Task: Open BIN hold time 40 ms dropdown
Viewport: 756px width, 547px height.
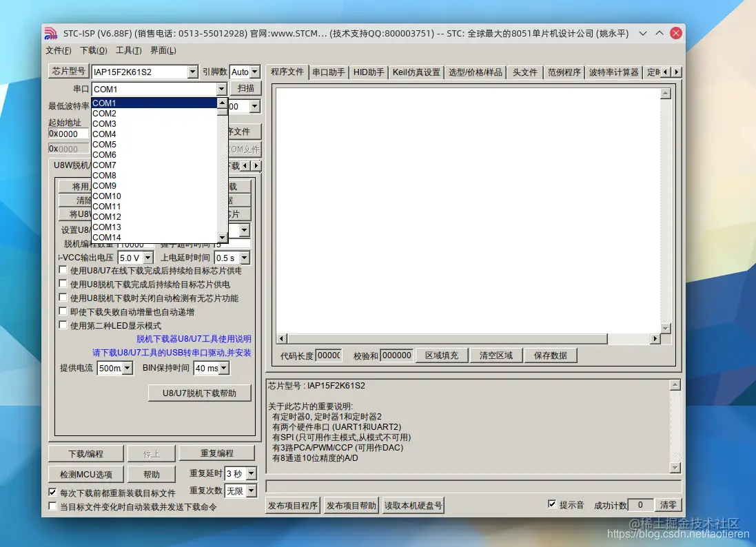Action: click(x=224, y=368)
